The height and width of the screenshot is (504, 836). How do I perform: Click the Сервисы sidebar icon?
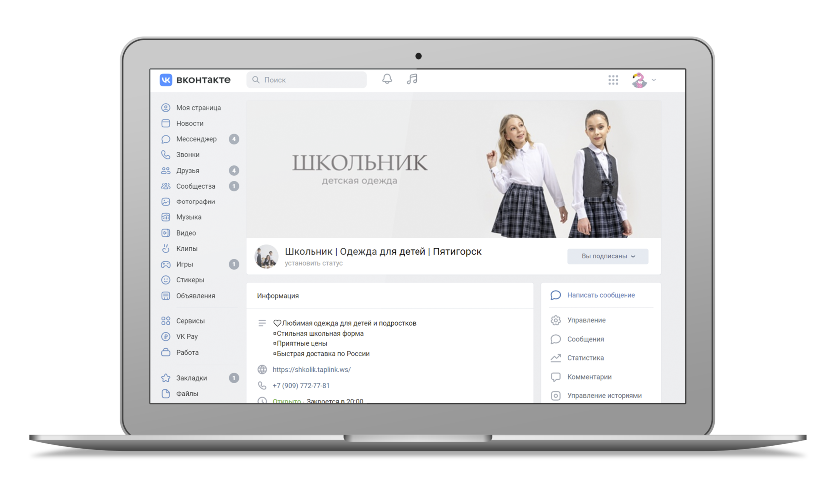click(x=166, y=321)
